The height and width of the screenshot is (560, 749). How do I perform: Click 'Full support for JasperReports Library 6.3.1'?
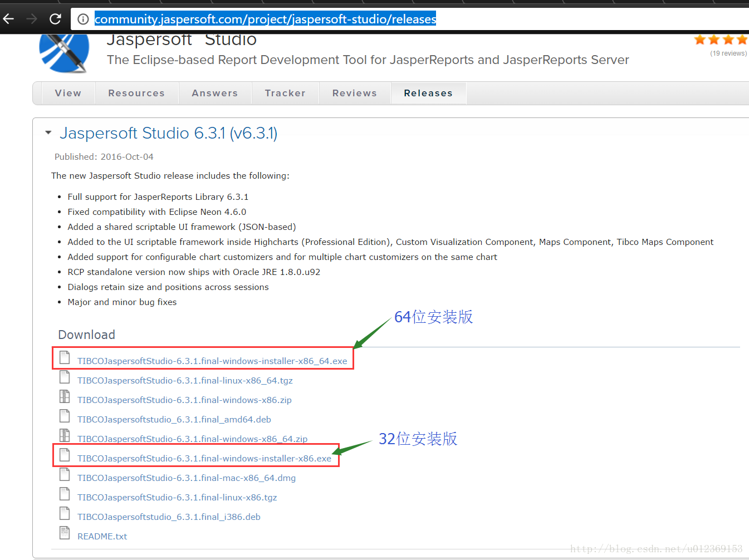(158, 197)
